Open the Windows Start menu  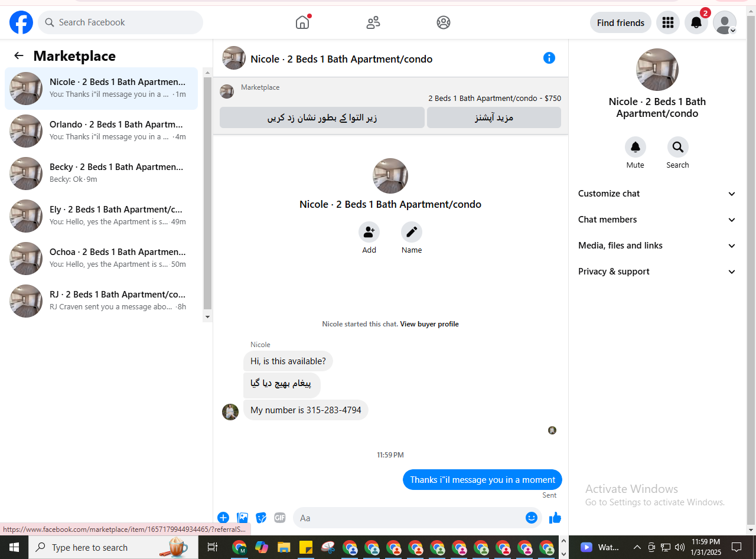14,547
